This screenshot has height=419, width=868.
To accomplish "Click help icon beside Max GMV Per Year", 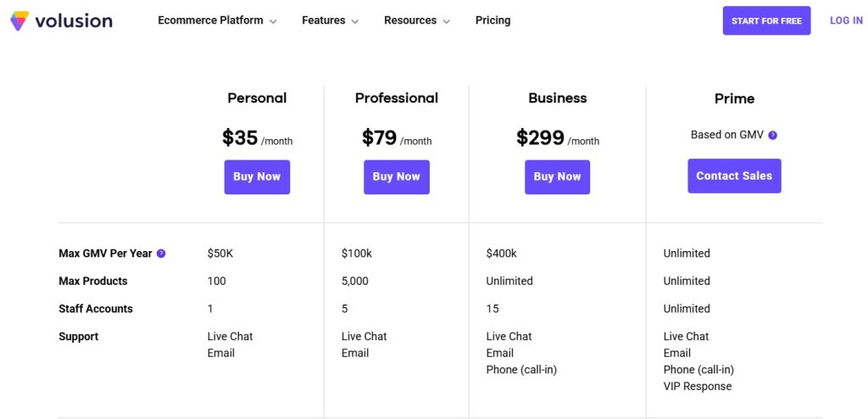I will [x=161, y=254].
